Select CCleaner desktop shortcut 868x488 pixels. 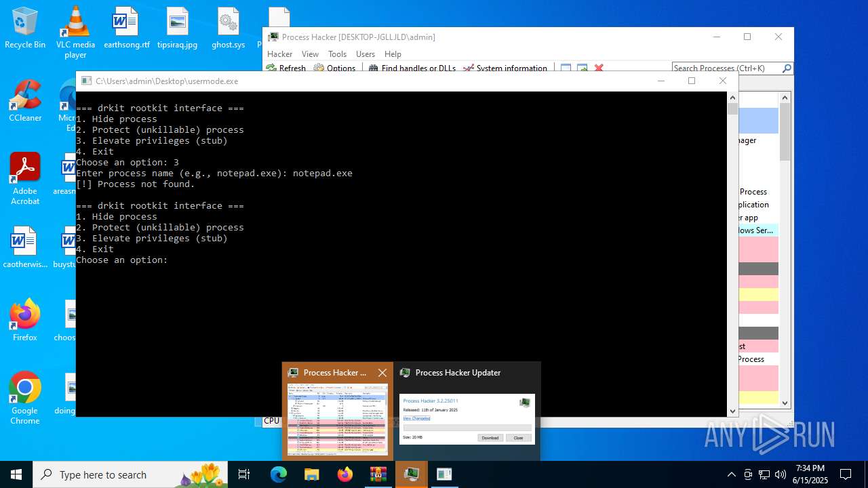point(25,100)
